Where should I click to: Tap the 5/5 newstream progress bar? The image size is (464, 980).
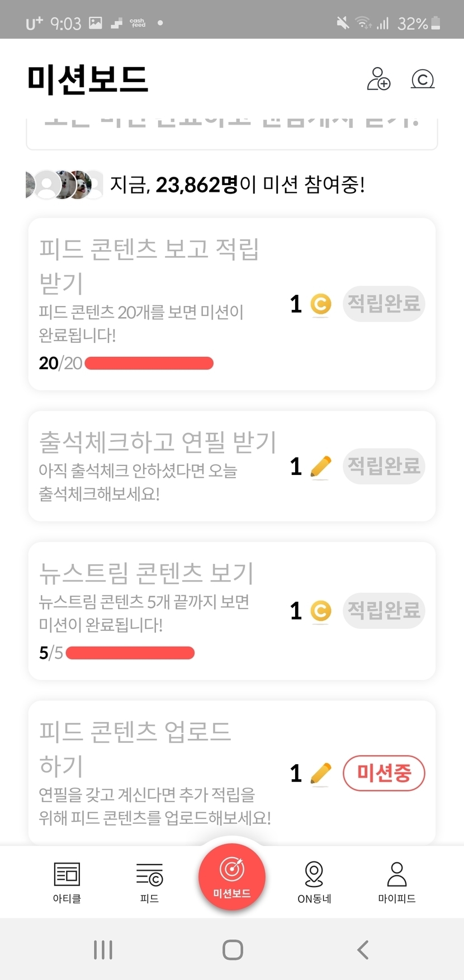pyautogui.click(x=130, y=653)
